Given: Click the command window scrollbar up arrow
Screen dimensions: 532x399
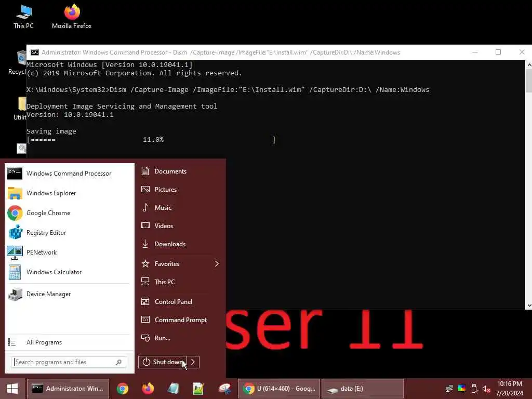Looking at the screenshot, I should click(x=528, y=64).
